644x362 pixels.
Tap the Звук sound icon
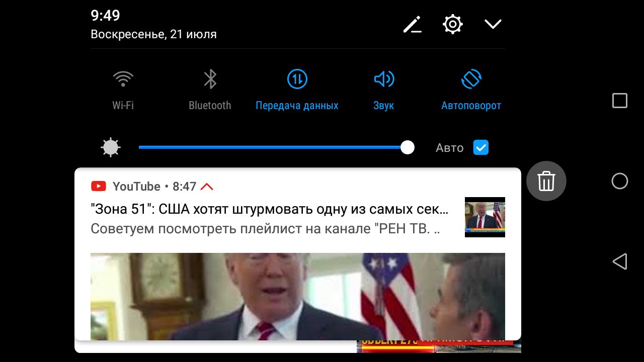click(x=383, y=79)
